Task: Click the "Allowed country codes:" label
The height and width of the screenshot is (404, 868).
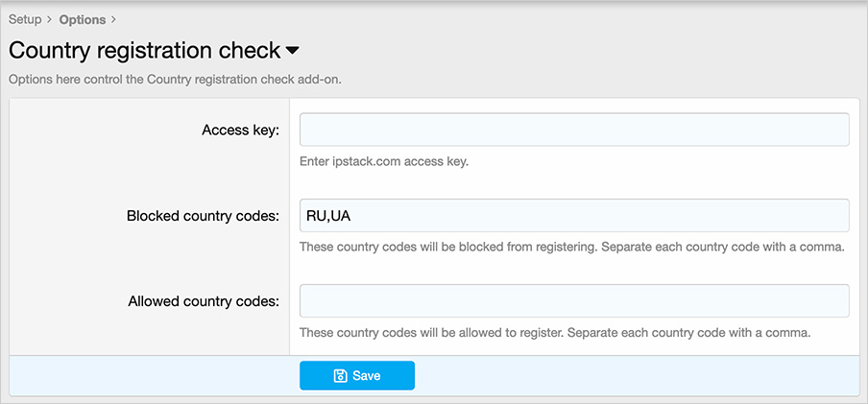Action: (x=204, y=301)
